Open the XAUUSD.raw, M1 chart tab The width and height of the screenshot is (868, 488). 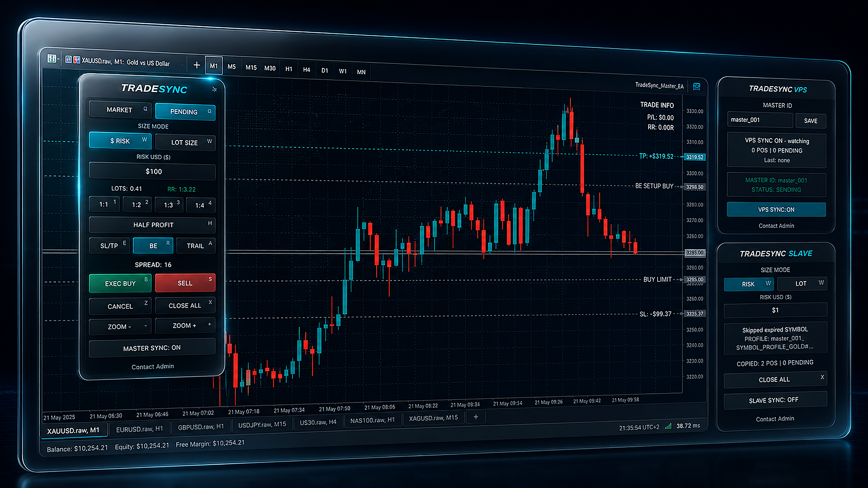click(73, 430)
